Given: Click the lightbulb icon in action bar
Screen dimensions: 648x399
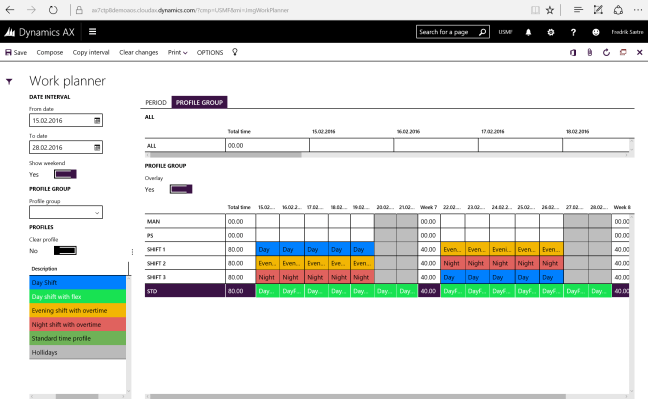Looking at the screenshot, I should pyautogui.click(x=235, y=52).
